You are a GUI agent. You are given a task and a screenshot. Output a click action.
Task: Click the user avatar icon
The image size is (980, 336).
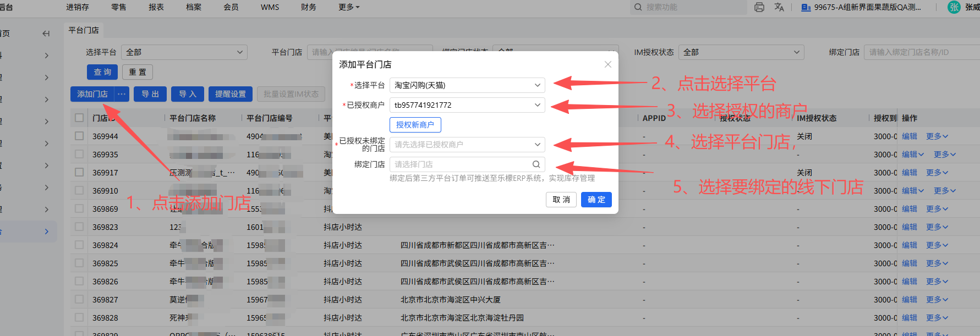pos(954,7)
